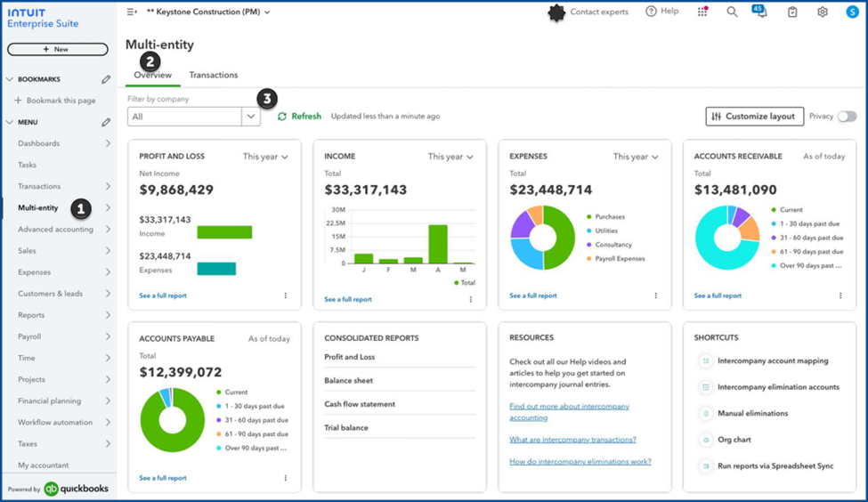Open Find out more about intercompany accounting
Viewport: 868px width, 502px height.
click(569, 412)
